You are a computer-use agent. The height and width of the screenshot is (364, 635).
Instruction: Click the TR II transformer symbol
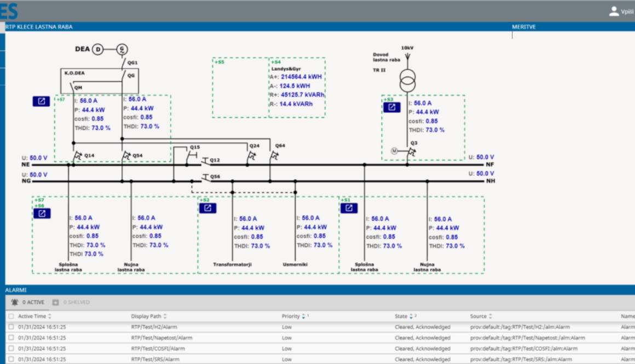[x=407, y=81]
